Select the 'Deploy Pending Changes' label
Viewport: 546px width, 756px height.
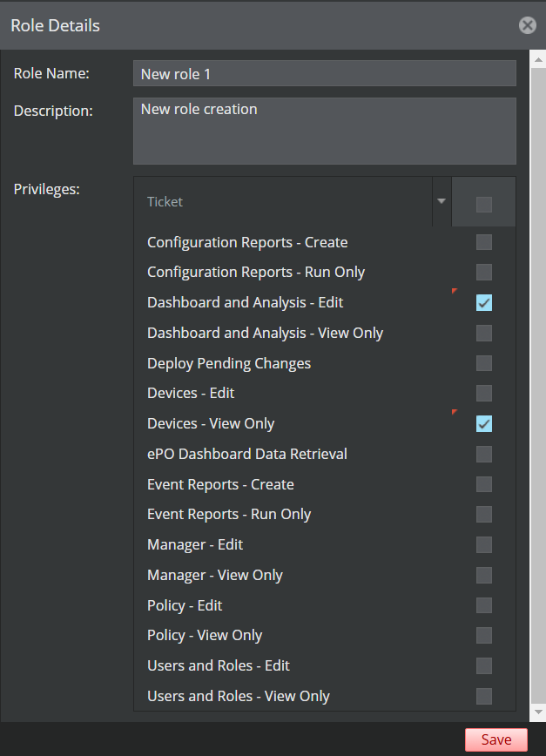229,363
